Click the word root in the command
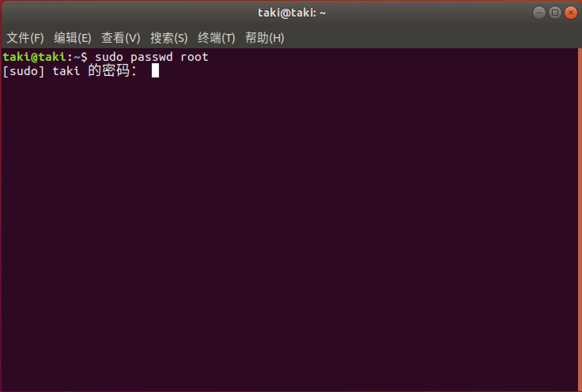The width and height of the screenshot is (582, 392). (194, 57)
